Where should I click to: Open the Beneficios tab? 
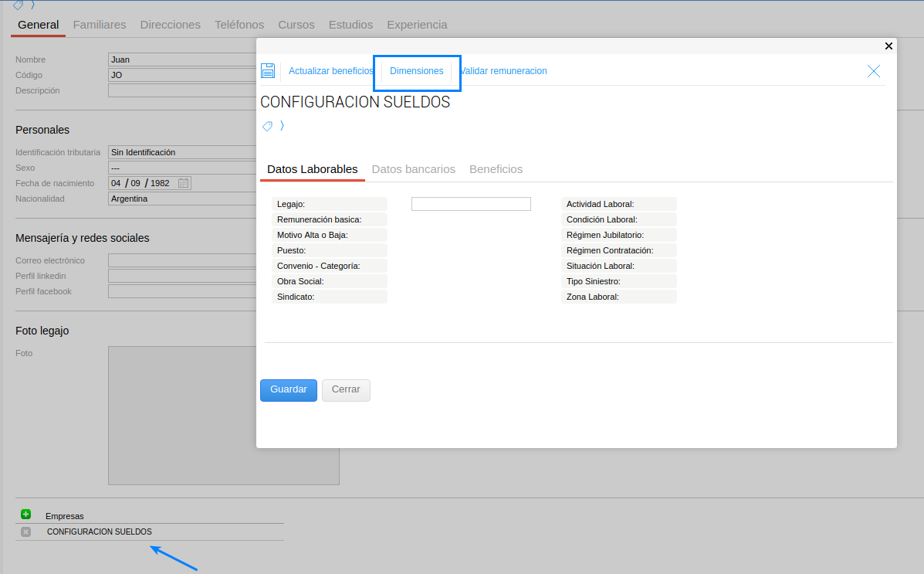[x=496, y=169]
